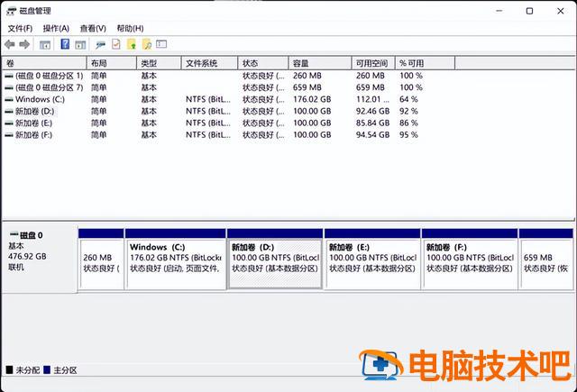Viewport: 577px width, 392px height.
Task: Click the disk connection toolbar icon
Action: 100,45
